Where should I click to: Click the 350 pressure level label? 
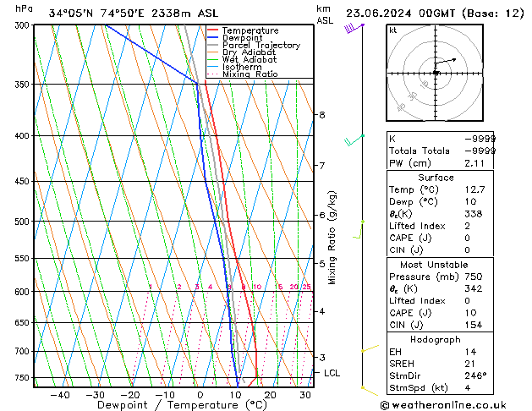(x=24, y=84)
